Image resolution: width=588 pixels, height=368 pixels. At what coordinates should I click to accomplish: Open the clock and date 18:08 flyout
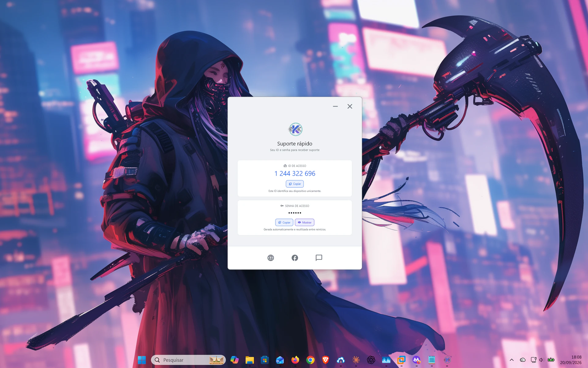click(x=571, y=360)
